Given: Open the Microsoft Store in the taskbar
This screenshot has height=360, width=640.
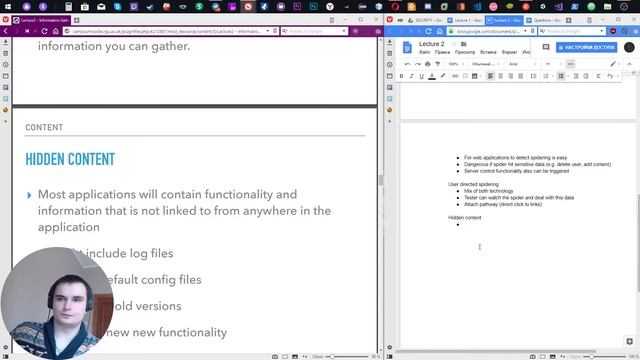Looking at the screenshot, I should [84, 7].
